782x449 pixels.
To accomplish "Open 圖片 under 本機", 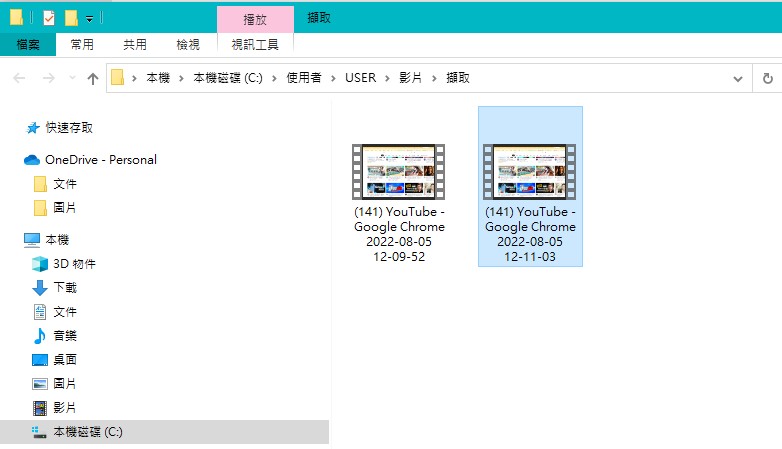I will click(65, 383).
